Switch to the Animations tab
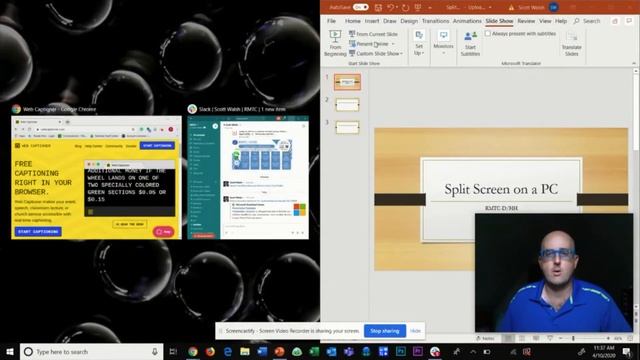 tap(467, 21)
